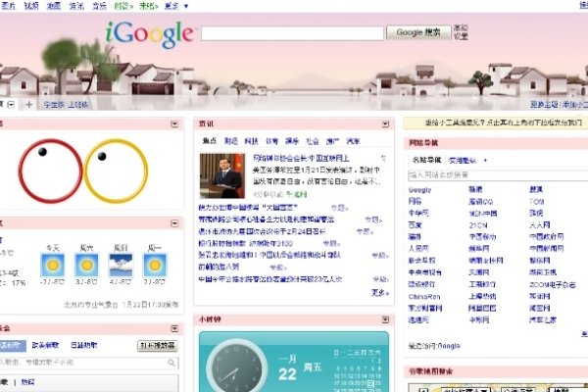This screenshot has height=392, width=588.
Task: Open MSN中国 link in site directory
Action: pos(483,214)
